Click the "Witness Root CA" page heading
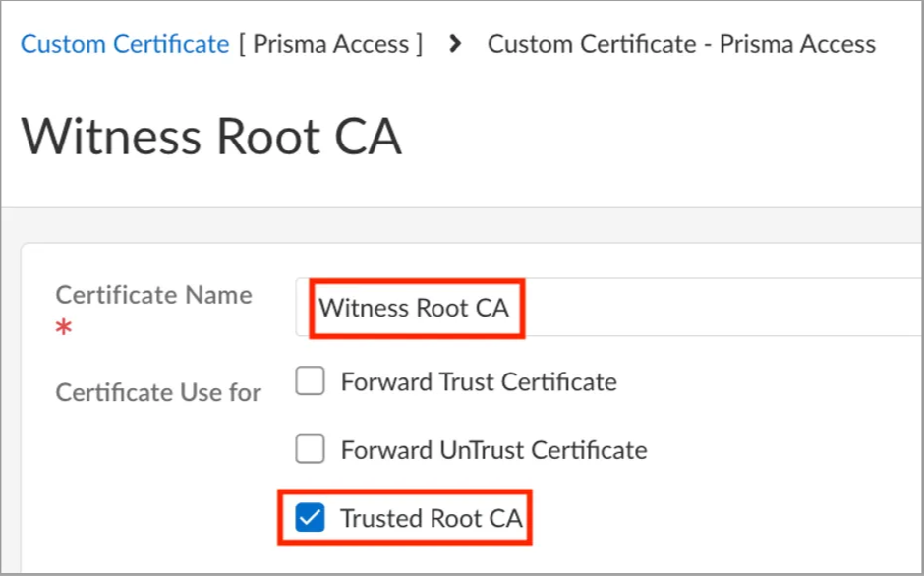Image resolution: width=924 pixels, height=576 pixels. tap(211, 135)
